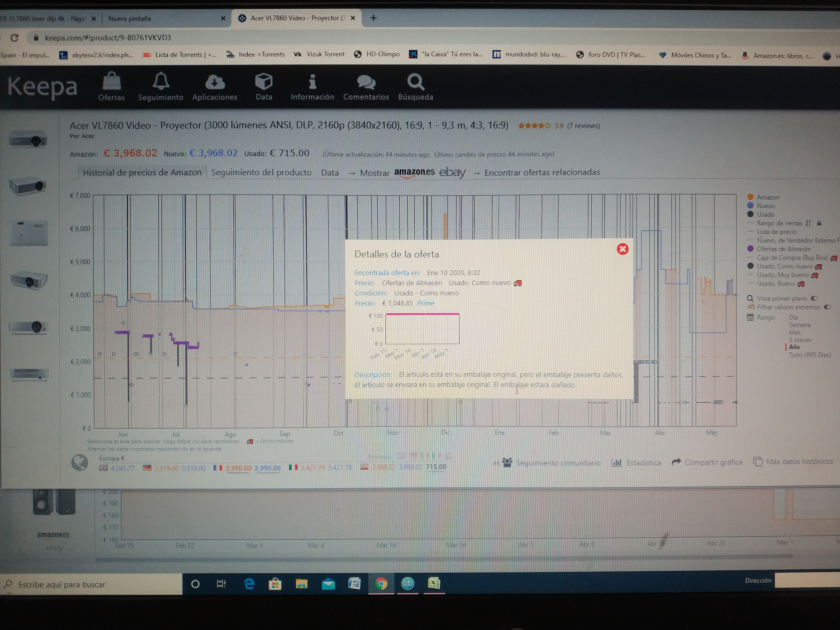
Task: Click the Aplicaciones cloud download icon
Action: [x=215, y=82]
